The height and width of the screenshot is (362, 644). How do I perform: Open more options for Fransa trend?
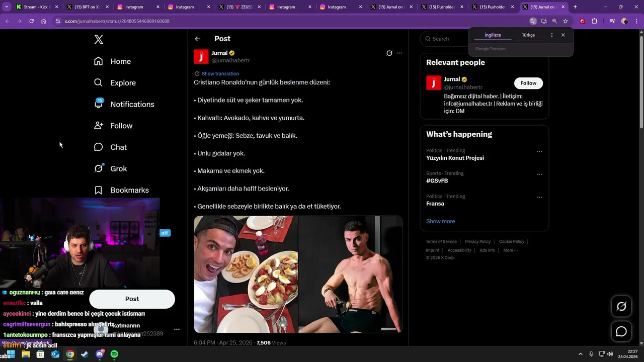point(539,197)
